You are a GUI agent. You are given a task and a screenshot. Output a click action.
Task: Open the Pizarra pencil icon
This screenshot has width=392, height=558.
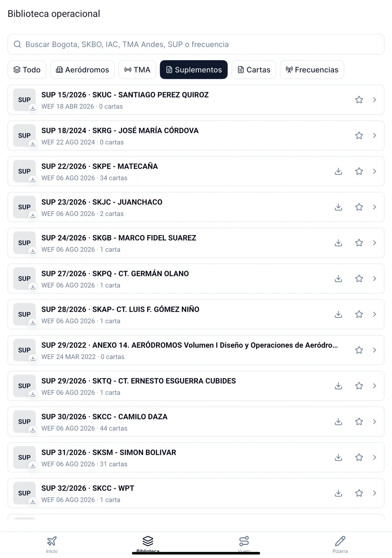[340, 541]
